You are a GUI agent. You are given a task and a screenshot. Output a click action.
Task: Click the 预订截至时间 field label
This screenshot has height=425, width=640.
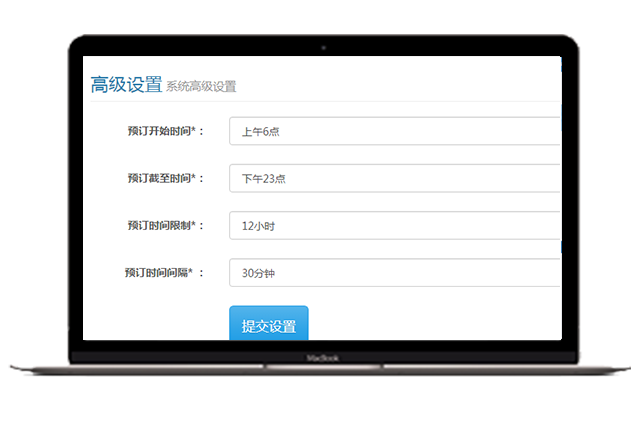159,178
